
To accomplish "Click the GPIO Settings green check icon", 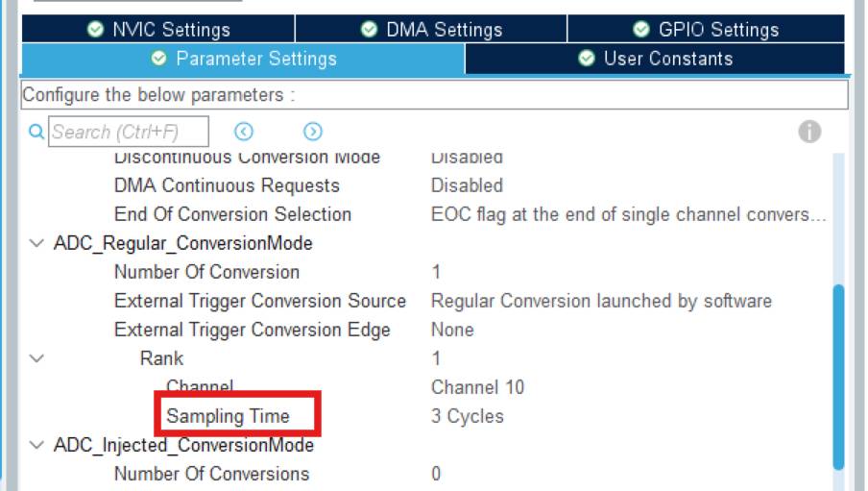I will click(x=641, y=29).
